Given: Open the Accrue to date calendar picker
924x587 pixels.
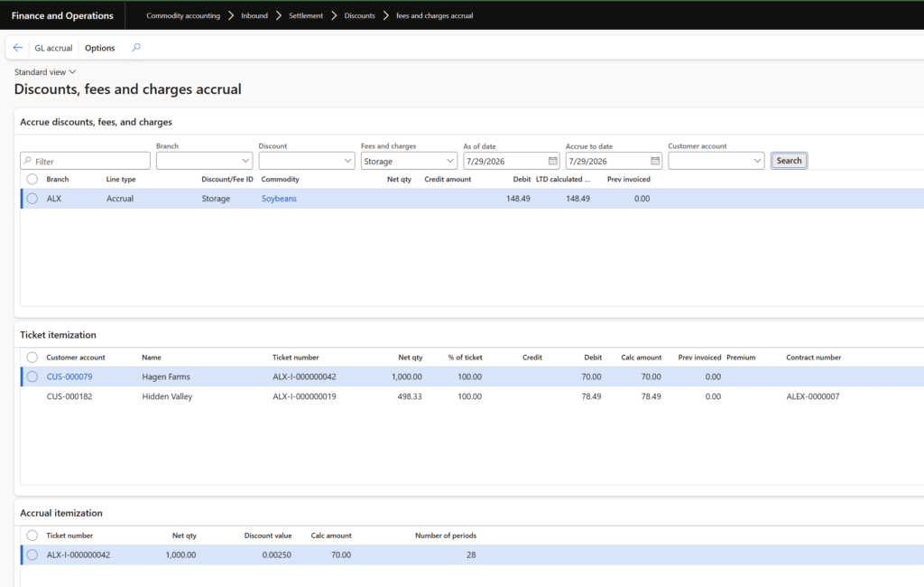Looking at the screenshot, I should point(655,161).
